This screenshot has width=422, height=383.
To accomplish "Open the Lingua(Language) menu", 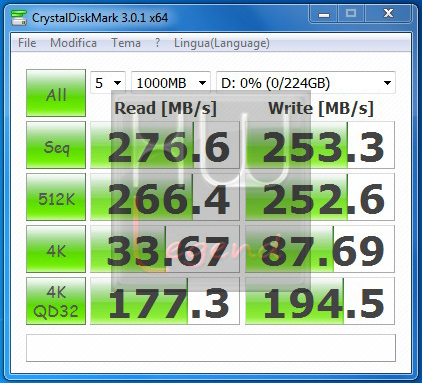I will point(222,43).
